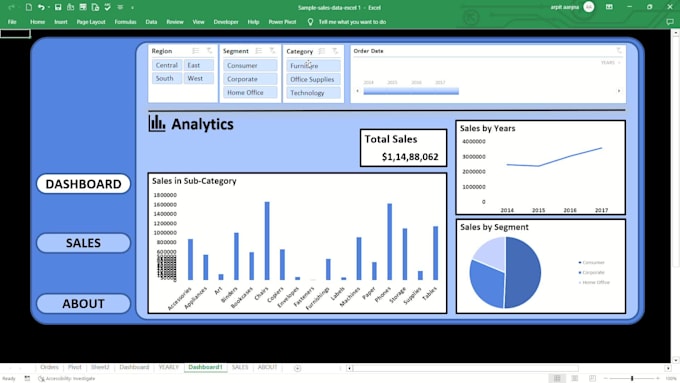680x383 pixels.
Task: Clear filter on the Segment slicer
Action: click(x=272, y=51)
